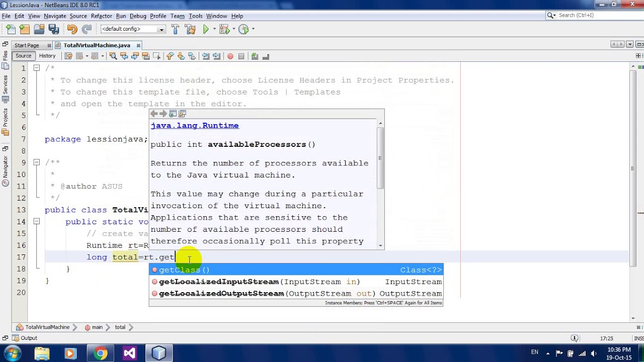Collapse the license comment fold at line 1
The height and width of the screenshot is (362, 644).
[37, 68]
